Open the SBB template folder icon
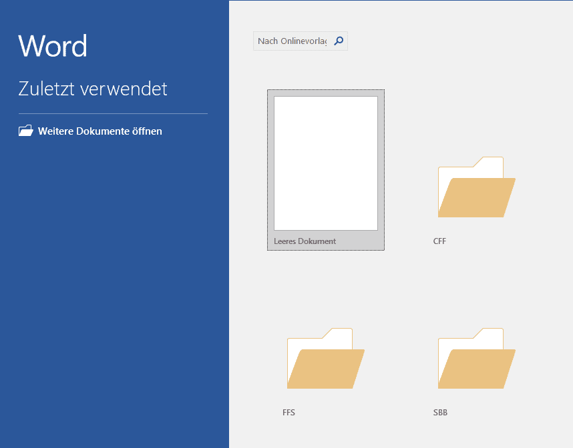The image size is (573, 448). click(477, 358)
